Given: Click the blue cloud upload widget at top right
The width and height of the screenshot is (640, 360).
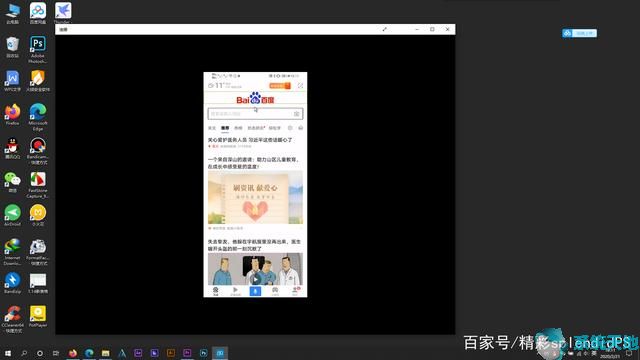Looking at the screenshot, I should point(579,33).
